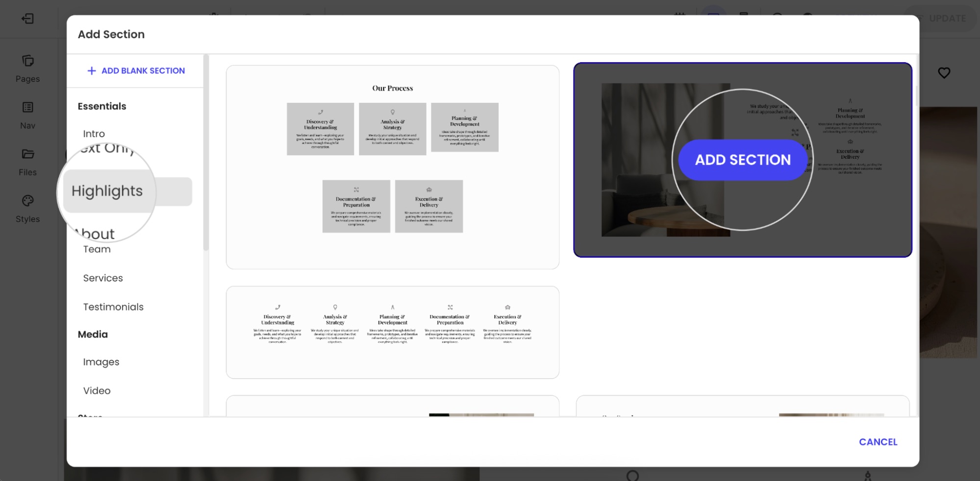Click the Essentials heading text

[102, 106]
